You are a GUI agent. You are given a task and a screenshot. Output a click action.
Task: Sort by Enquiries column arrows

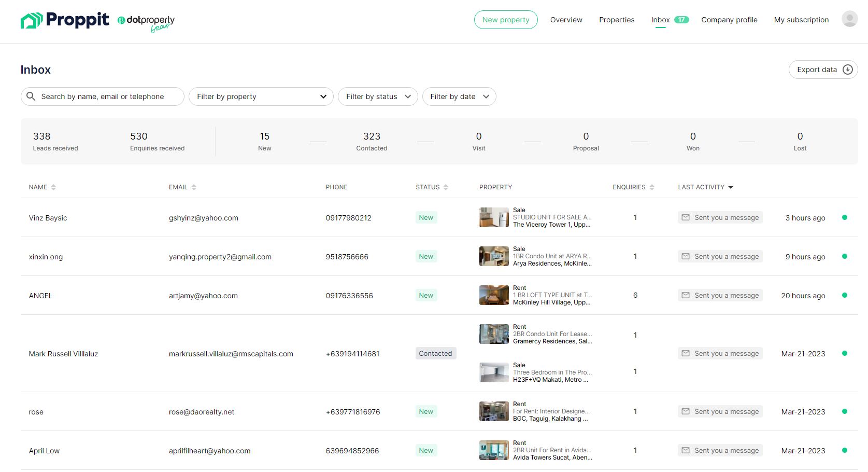coord(652,187)
